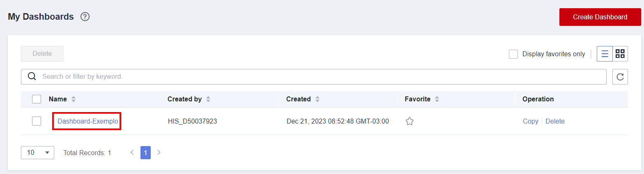Click the Create Dashboard button
The image size is (644, 174).
tap(600, 17)
